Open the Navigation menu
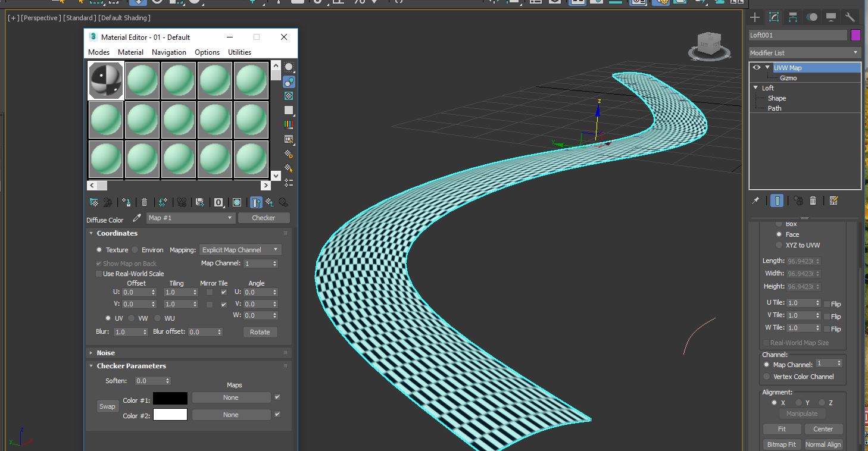868x451 pixels. pyautogui.click(x=168, y=52)
